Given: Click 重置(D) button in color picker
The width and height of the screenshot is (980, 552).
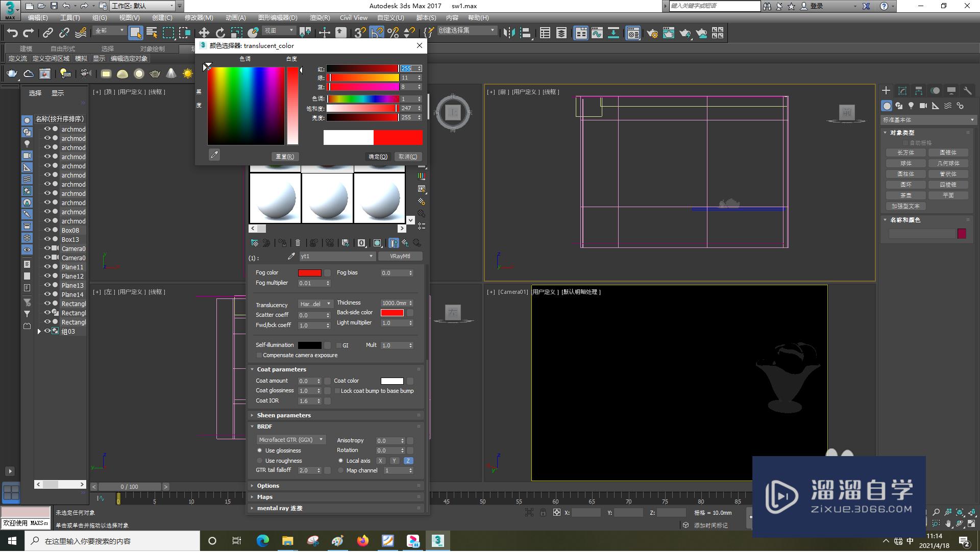Looking at the screenshot, I should [284, 156].
